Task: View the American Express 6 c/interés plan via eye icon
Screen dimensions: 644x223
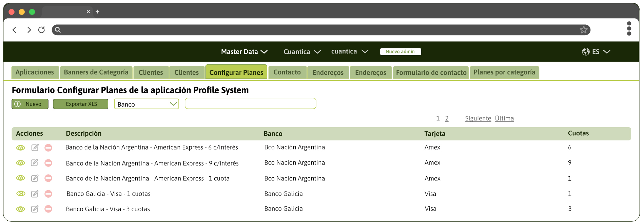Action: 21,148
